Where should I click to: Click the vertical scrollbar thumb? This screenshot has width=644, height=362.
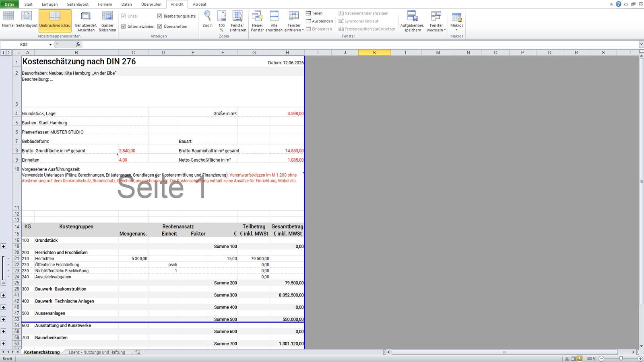[x=641, y=181]
